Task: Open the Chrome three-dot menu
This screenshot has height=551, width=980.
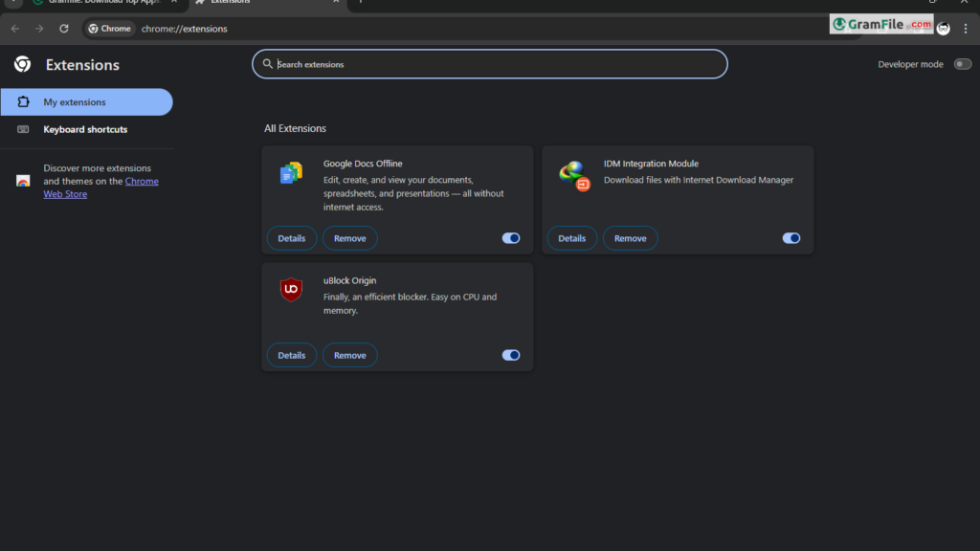Action: pos(966,29)
